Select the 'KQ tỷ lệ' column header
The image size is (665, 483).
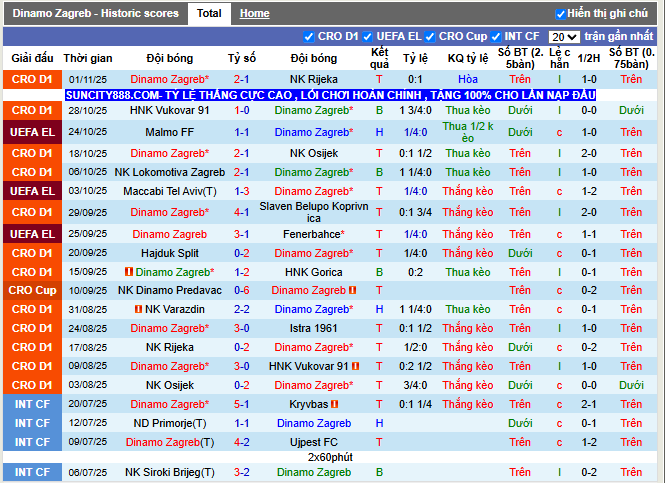468,58
